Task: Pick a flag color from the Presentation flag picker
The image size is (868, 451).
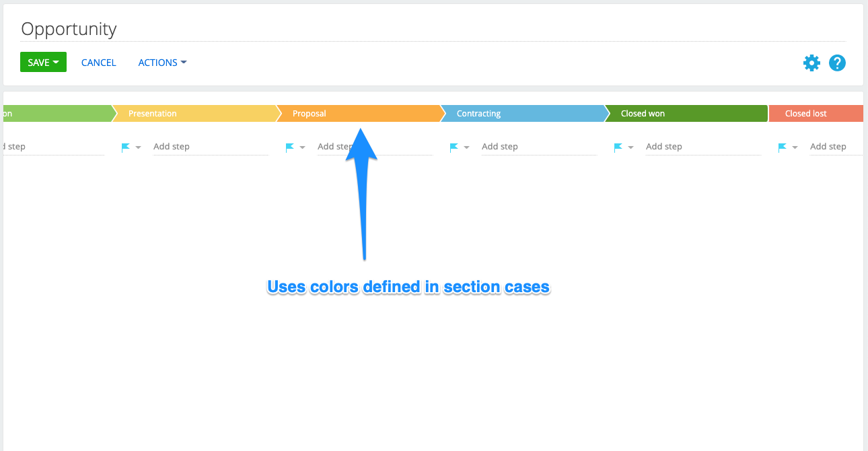Action: point(138,147)
